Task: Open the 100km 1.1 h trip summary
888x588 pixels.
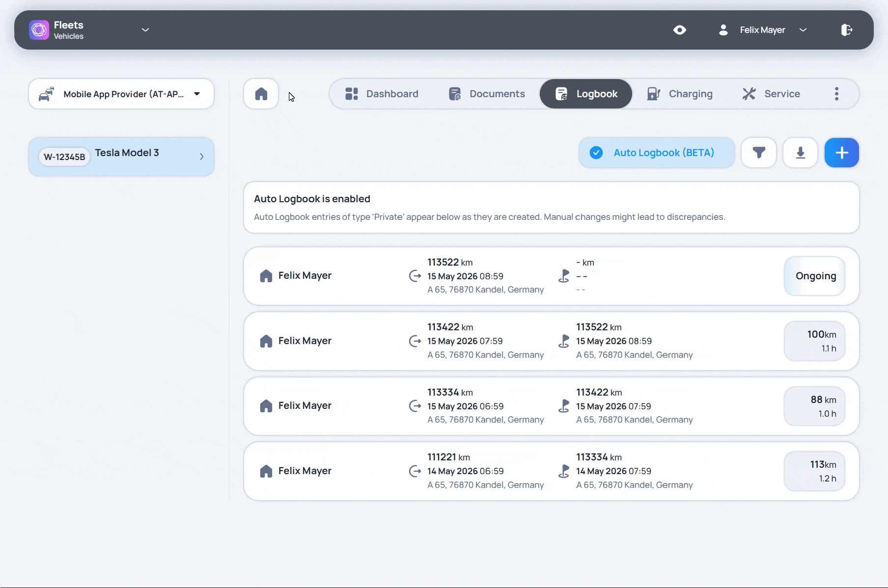Action: click(815, 341)
